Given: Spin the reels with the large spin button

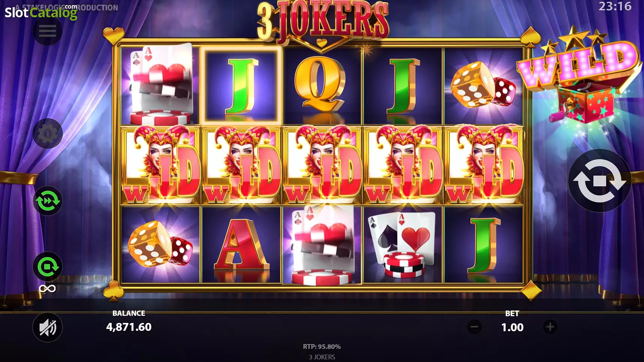Looking at the screenshot, I should pyautogui.click(x=599, y=181).
